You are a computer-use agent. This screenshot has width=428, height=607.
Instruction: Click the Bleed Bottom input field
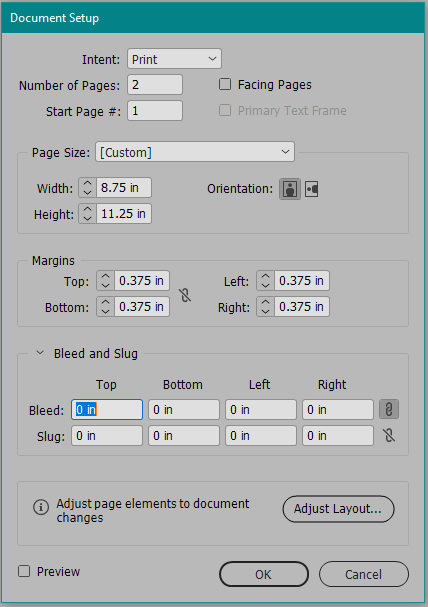(x=184, y=410)
